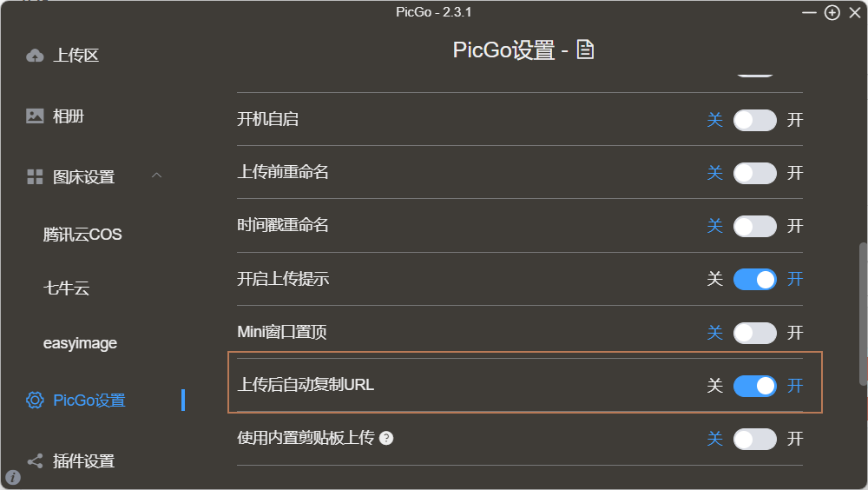Image resolution: width=868 pixels, height=490 pixels.
Task: Open the 腾讯云COS settings page
Action: 82,235
